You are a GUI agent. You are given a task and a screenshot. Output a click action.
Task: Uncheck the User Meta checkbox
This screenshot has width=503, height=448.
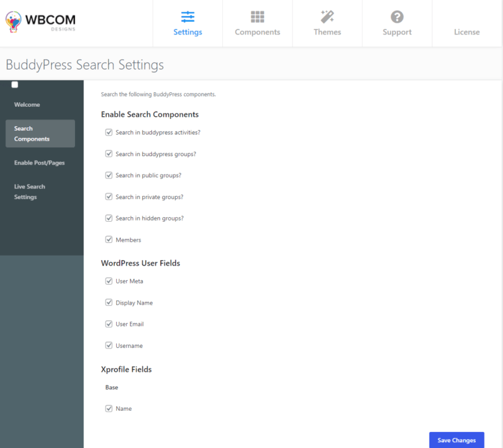(x=109, y=281)
